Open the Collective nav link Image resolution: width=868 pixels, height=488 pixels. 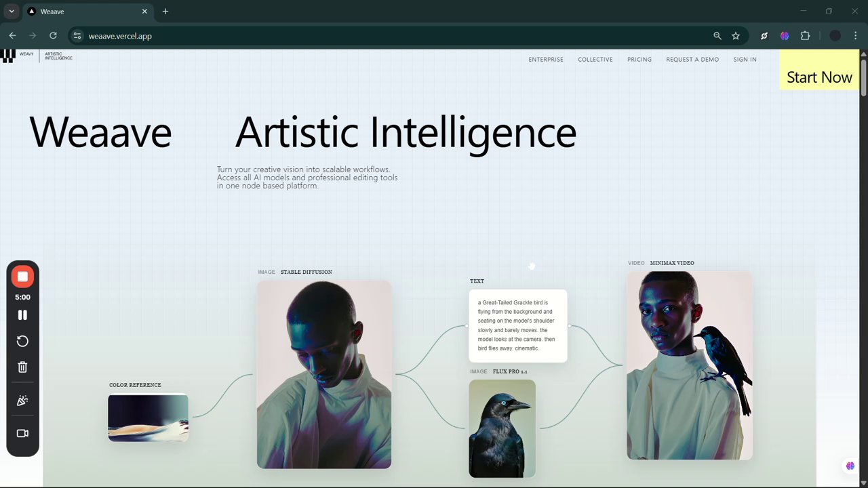[595, 60]
